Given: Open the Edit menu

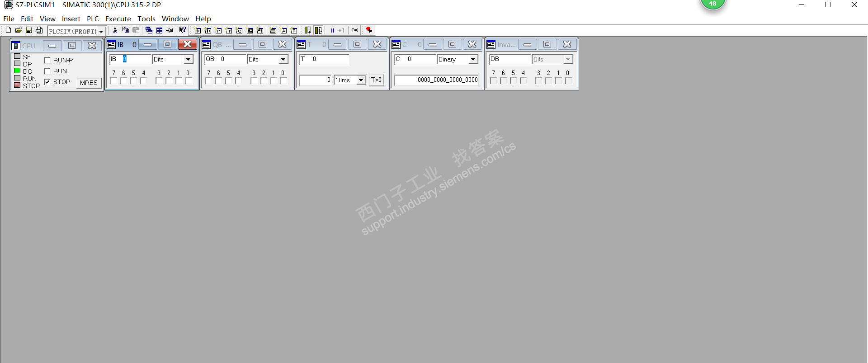Looking at the screenshot, I should tap(27, 19).
